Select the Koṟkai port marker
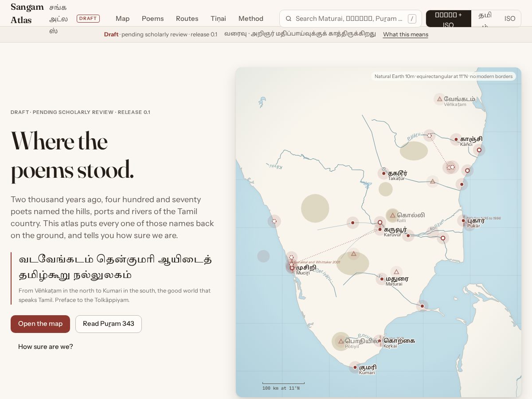Image resolution: width=532 pixels, height=399 pixels. [379, 341]
